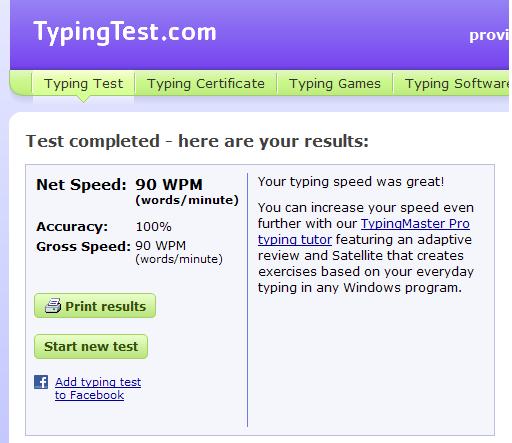Image resolution: width=512 pixels, height=443 pixels.
Task: Switch to the Typing Certificate tab
Action: pos(206,83)
